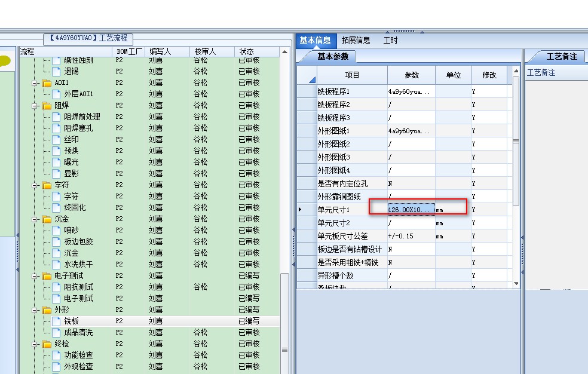Image resolution: width=588 pixels, height=374 pixels.
Task: Collapse the 字符 folder node
Action: coord(35,185)
